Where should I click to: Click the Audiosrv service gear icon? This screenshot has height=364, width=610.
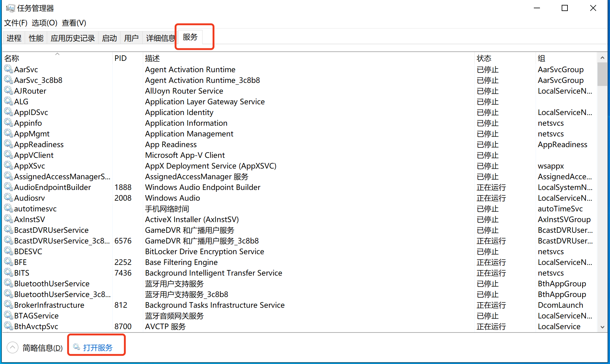pyautogui.click(x=8, y=198)
